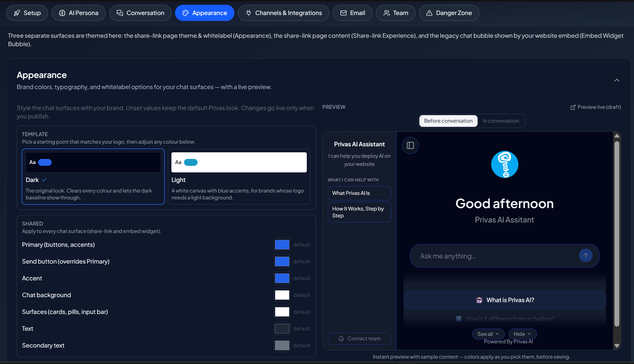Open the Surfaces color swatch
Viewport: 634px width, 364px height.
(x=282, y=312)
